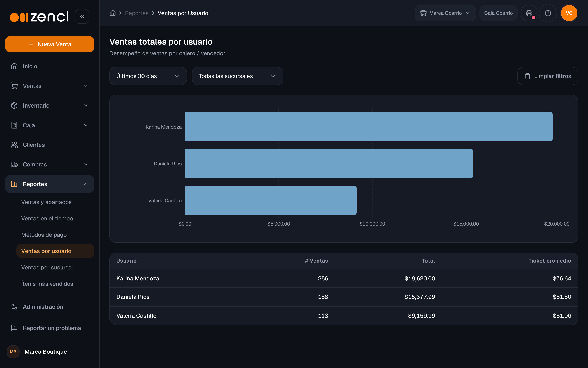Screen dimensions: 588x368
Task: Click the Administración sliders icon
Action: point(14,307)
